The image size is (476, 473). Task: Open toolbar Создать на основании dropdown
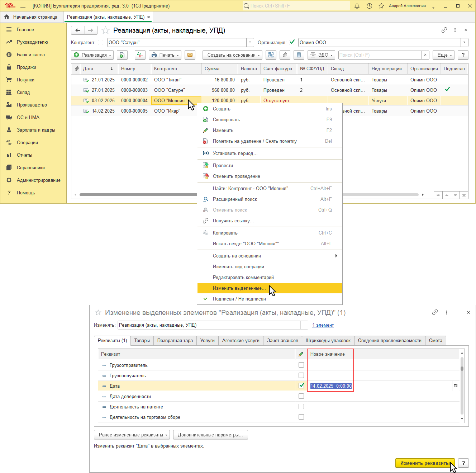tap(232, 55)
